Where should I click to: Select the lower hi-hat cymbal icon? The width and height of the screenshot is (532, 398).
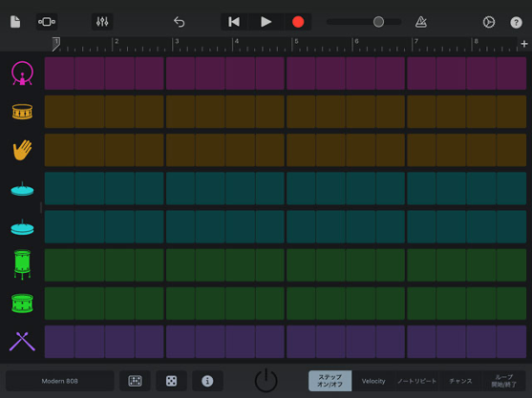tap(22, 227)
